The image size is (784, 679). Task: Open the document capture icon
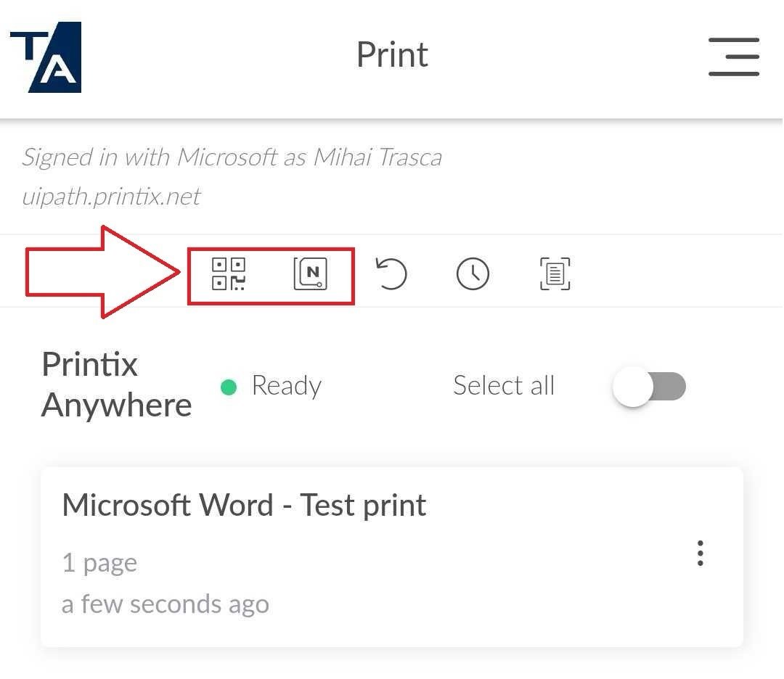tap(555, 273)
